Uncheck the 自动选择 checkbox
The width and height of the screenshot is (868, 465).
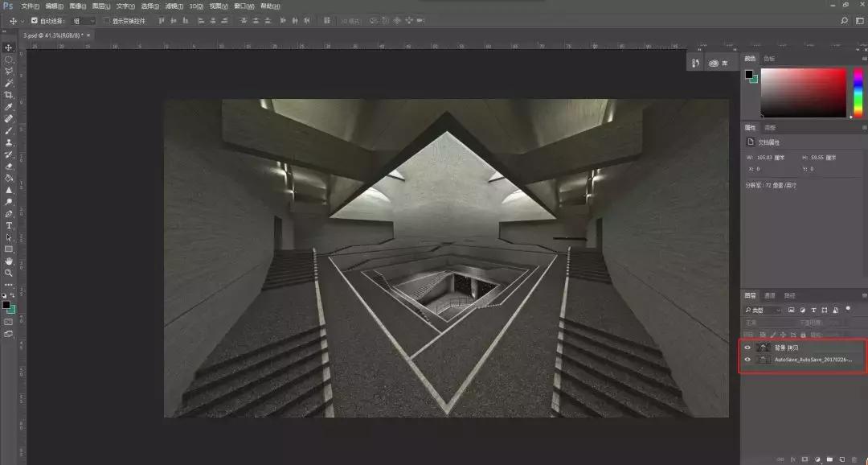point(35,20)
